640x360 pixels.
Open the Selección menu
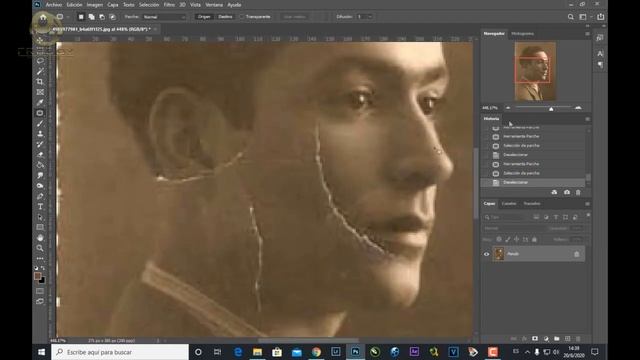point(149,5)
